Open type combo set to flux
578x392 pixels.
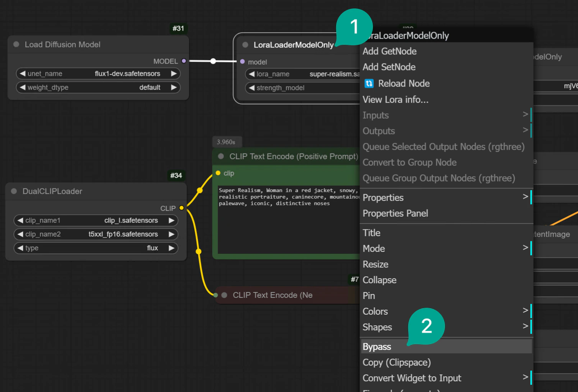[x=96, y=248]
